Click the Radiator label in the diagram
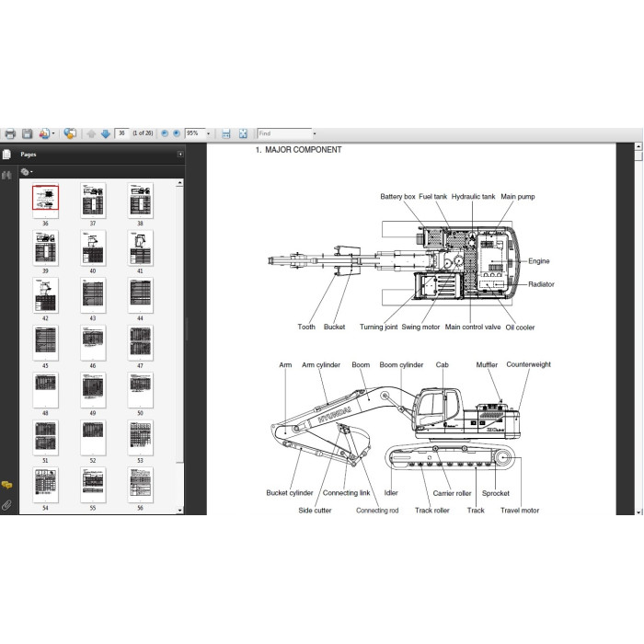 coord(541,284)
